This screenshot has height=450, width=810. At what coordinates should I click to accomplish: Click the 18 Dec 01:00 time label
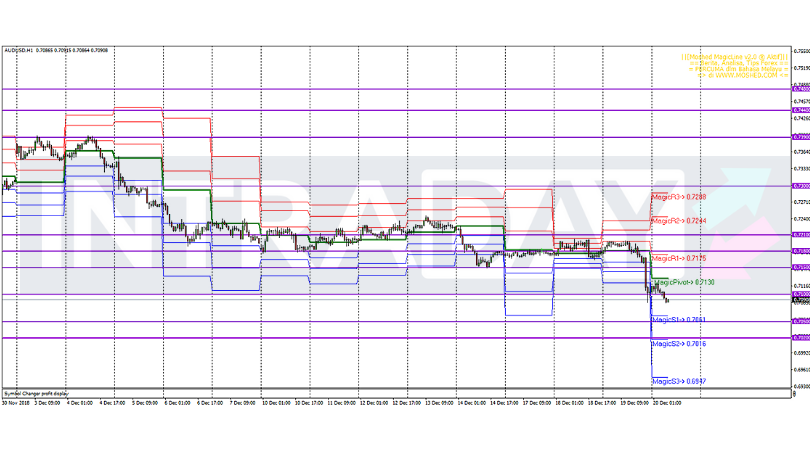click(569, 403)
